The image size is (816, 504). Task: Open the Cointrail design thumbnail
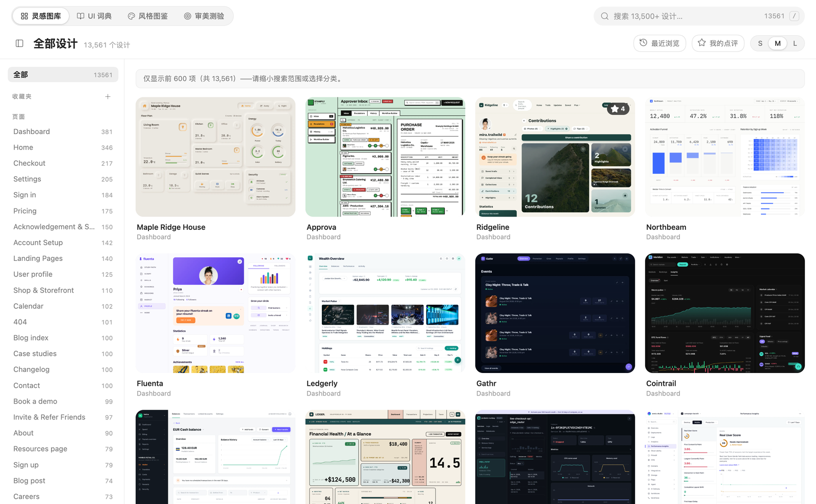725,313
